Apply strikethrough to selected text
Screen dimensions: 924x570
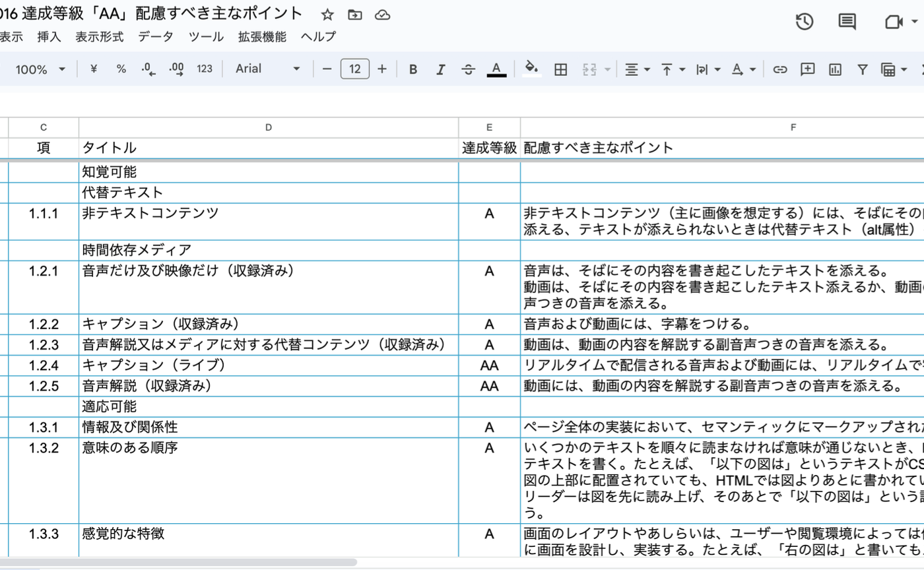pos(468,69)
